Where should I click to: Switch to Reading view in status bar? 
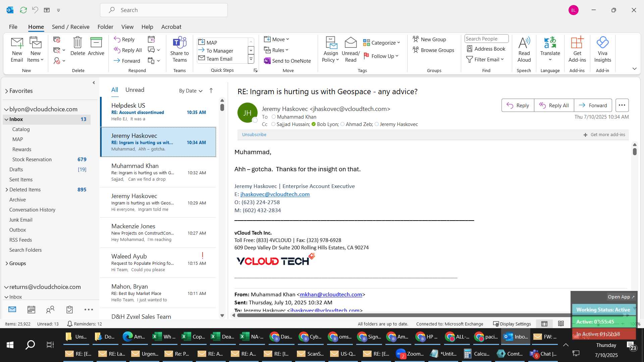pyautogui.click(x=561, y=324)
